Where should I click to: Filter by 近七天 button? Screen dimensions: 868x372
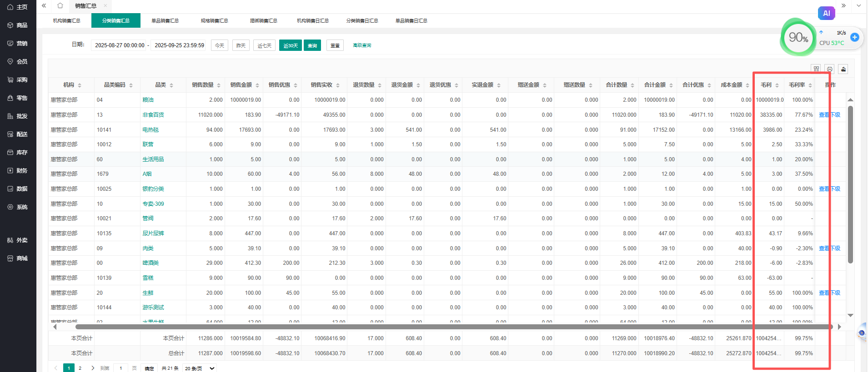(264, 45)
